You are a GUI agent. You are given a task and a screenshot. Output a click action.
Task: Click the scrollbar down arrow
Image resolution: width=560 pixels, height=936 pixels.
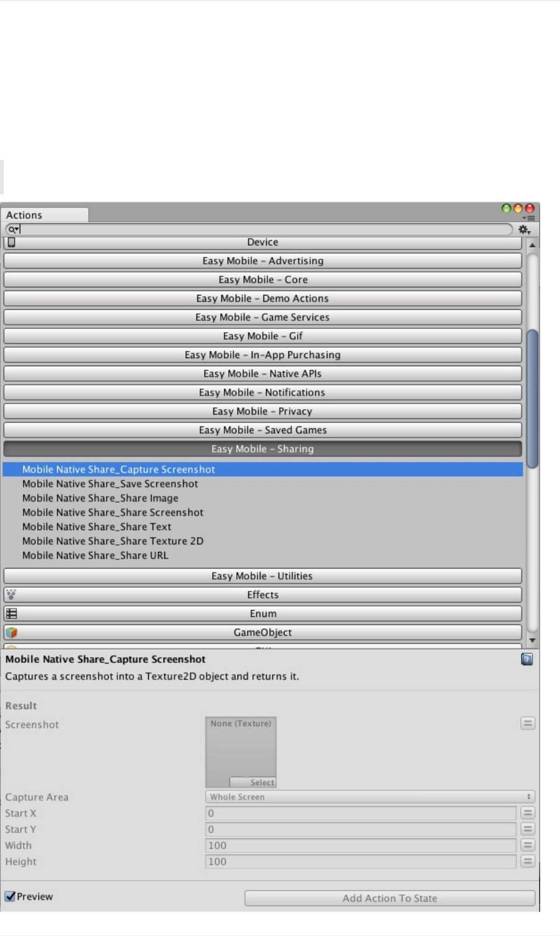(532, 640)
